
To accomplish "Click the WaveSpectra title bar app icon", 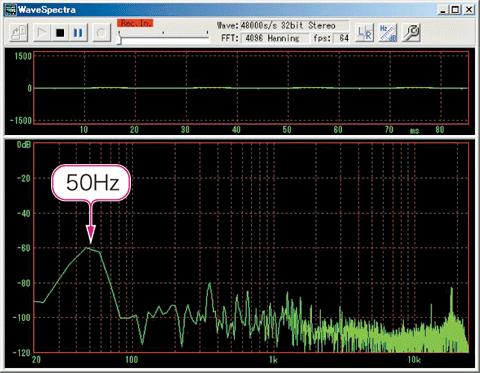I will click(x=10, y=9).
